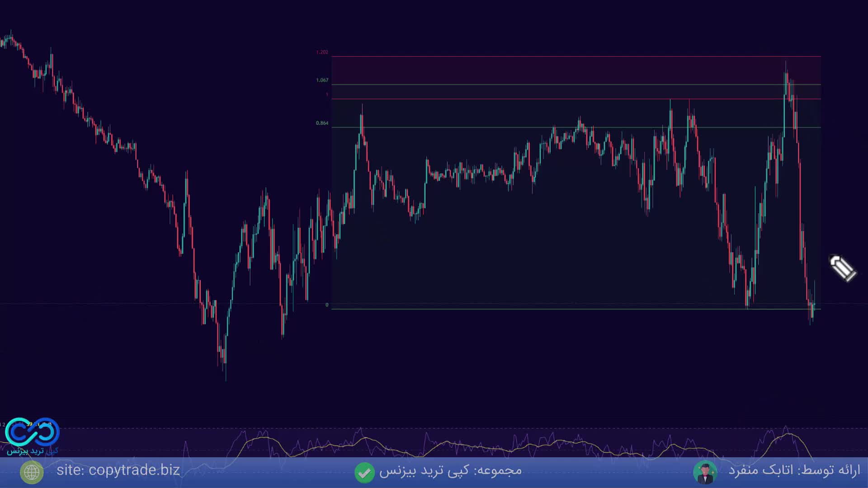Click the globe icon beside site address

[x=32, y=472]
